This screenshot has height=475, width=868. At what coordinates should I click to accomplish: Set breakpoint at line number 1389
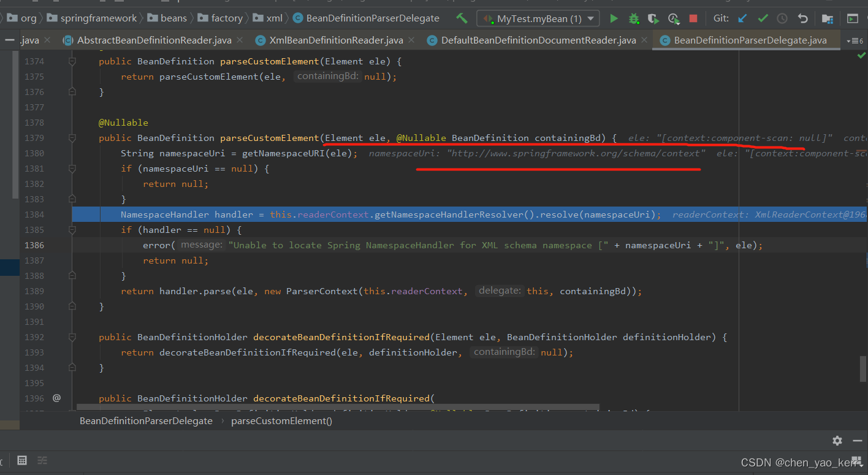point(34,291)
